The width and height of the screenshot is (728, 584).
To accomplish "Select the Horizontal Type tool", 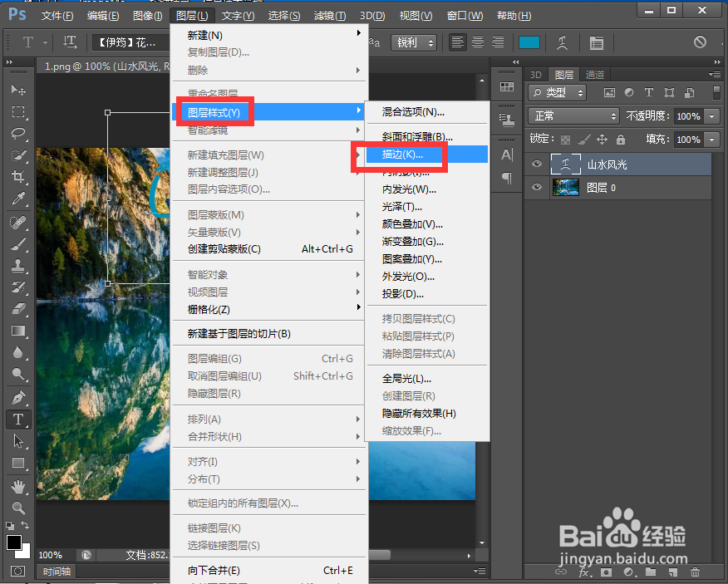I will [x=18, y=420].
